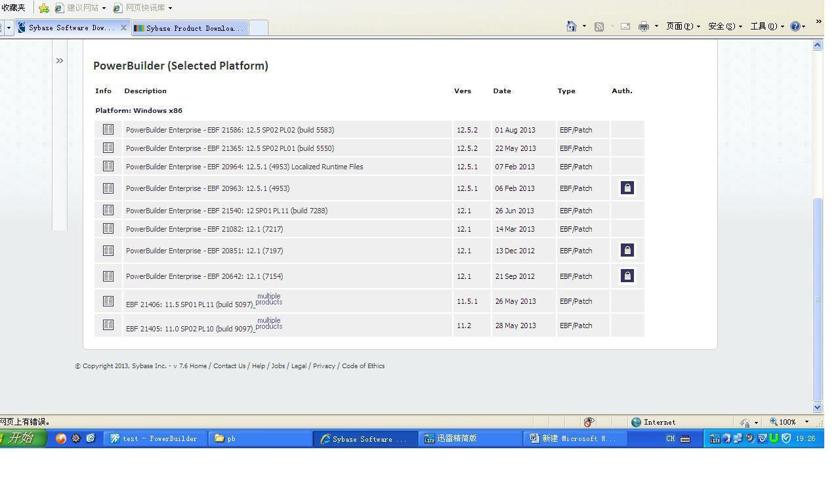
Task: Open the 工具 menu
Action: coord(767,26)
